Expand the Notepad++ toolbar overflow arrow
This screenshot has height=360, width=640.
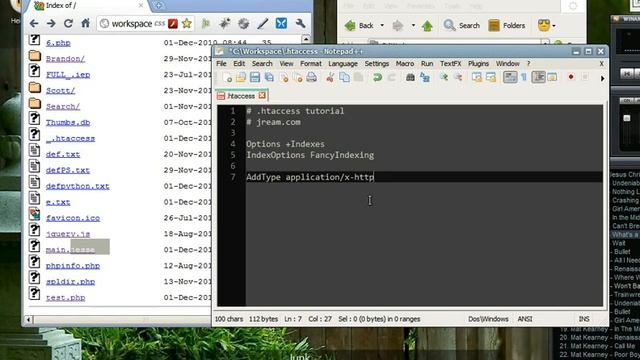(x=602, y=78)
